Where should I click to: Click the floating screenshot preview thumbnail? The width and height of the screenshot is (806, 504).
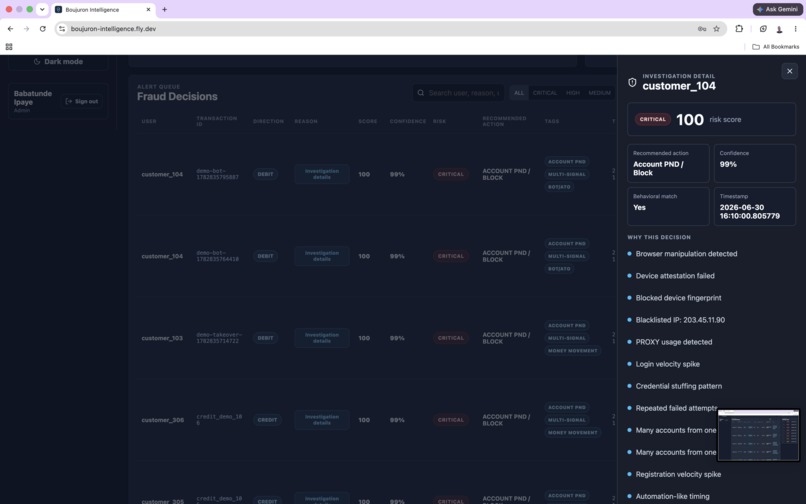point(758,435)
